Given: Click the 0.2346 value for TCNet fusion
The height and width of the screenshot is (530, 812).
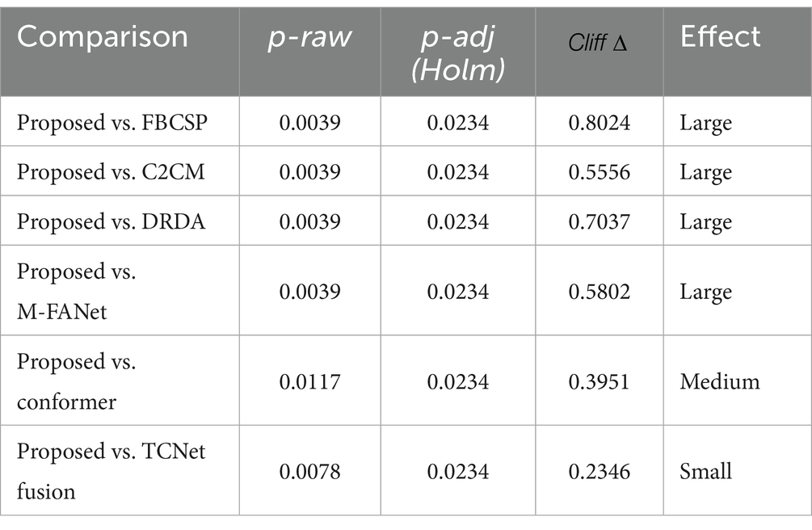Looking at the screenshot, I should (599, 469).
